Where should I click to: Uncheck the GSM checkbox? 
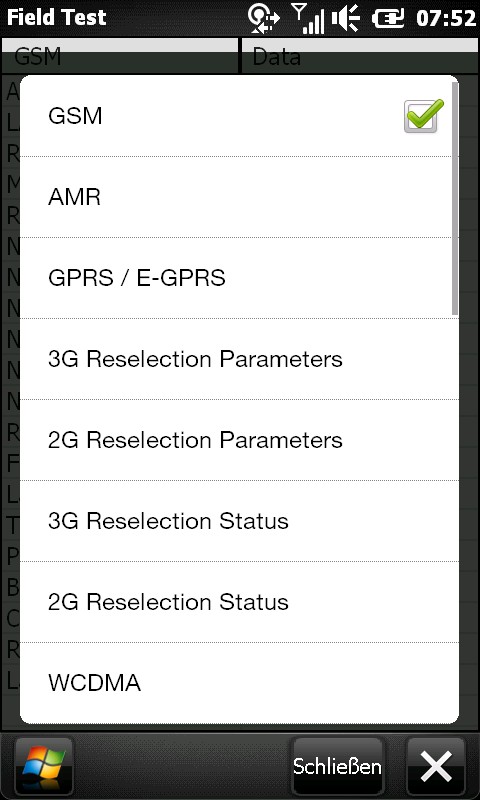point(422,116)
